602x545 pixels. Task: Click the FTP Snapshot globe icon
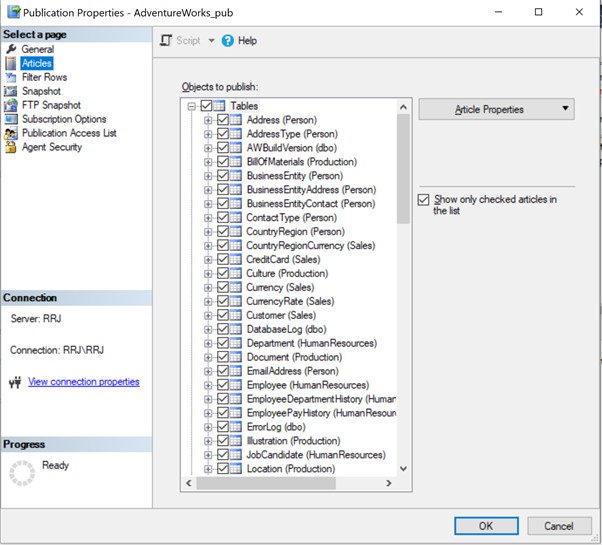click(11, 105)
